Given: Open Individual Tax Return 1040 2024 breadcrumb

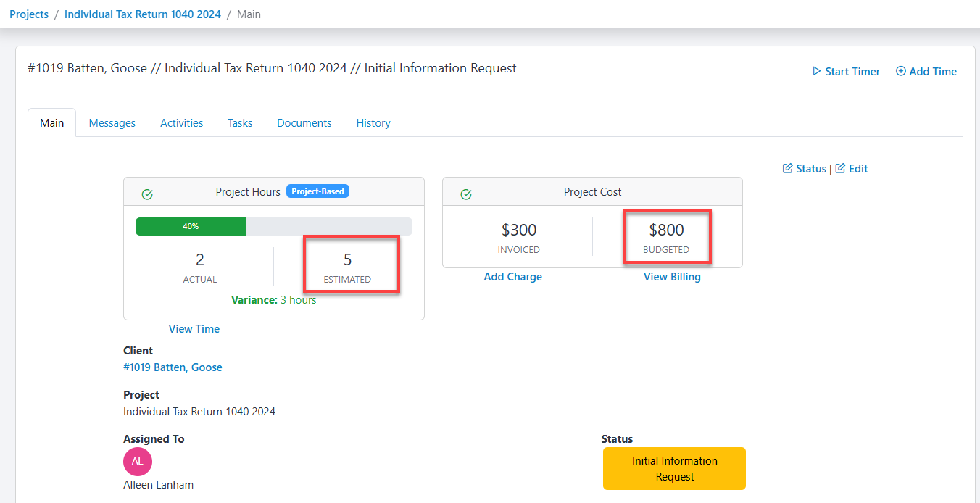Looking at the screenshot, I should click(x=143, y=14).
